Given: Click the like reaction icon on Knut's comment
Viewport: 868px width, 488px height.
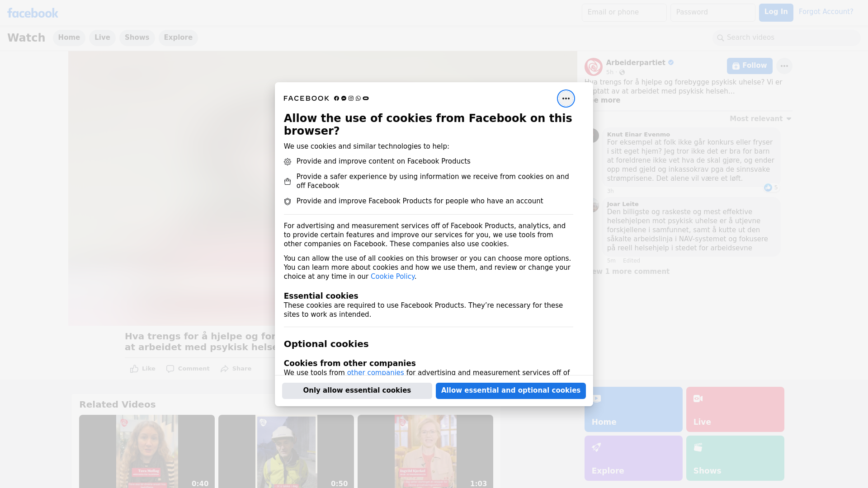Looking at the screenshot, I should [x=768, y=188].
